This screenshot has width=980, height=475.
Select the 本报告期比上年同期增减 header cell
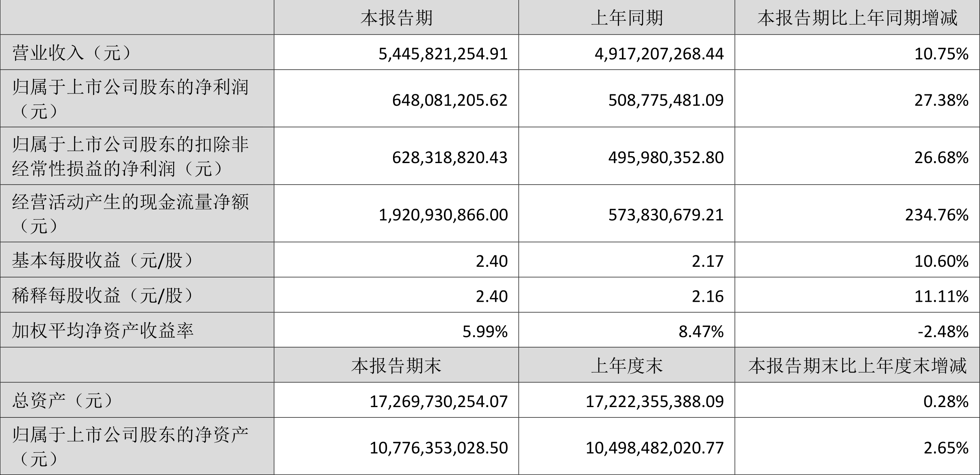(x=857, y=18)
